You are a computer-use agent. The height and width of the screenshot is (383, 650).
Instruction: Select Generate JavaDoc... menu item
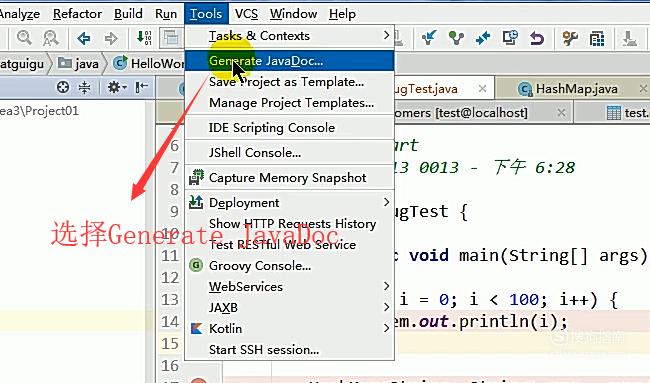(289, 61)
